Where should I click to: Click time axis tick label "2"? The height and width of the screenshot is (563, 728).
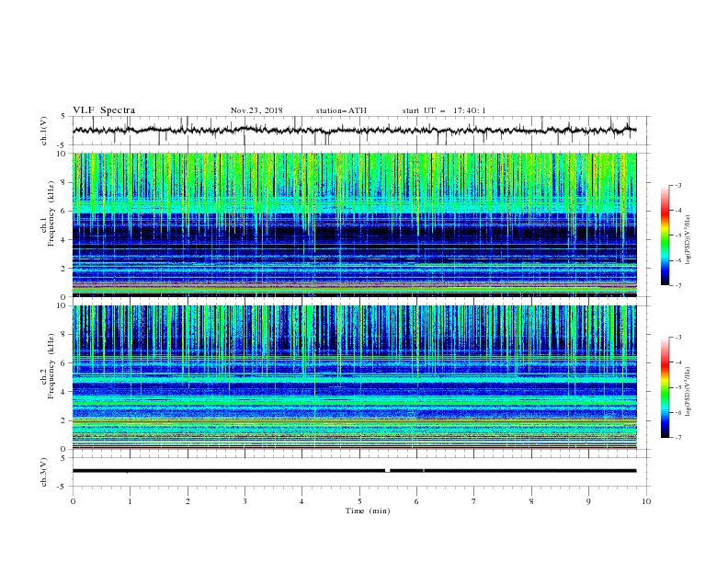click(188, 501)
